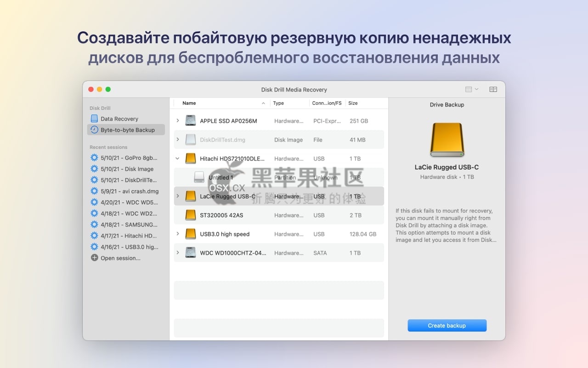Viewport: 588px width, 368px height.
Task: Click the USB3.0 high speed drive icon
Action: click(x=191, y=234)
